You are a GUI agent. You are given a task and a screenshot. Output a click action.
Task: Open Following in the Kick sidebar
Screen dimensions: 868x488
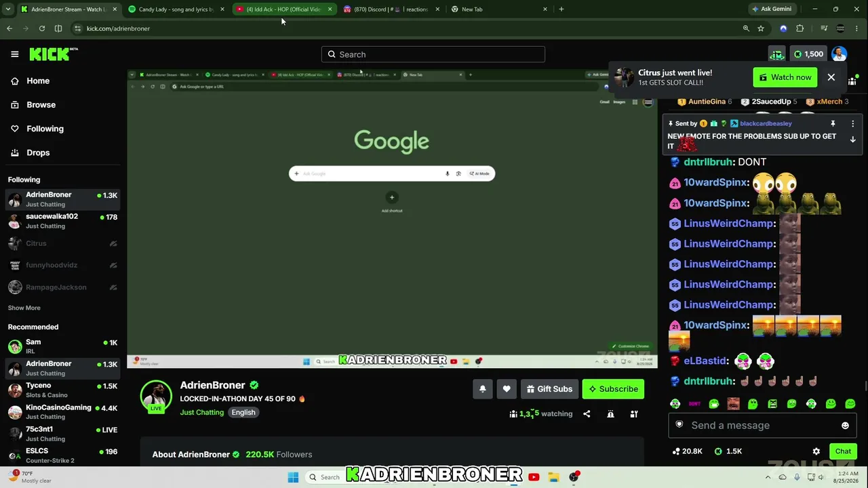45,129
